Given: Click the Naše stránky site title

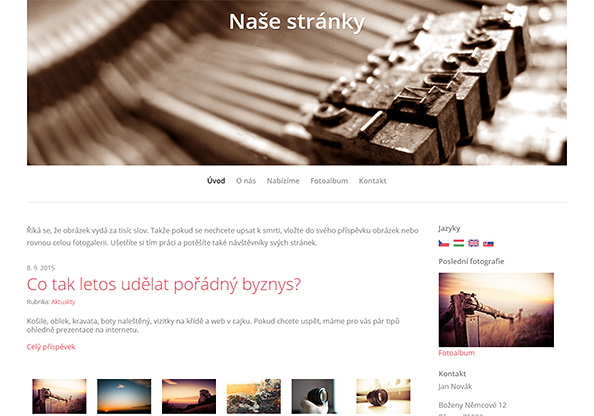Looking at the screenshot, I should pyautogui.click(x=297, y=22).
